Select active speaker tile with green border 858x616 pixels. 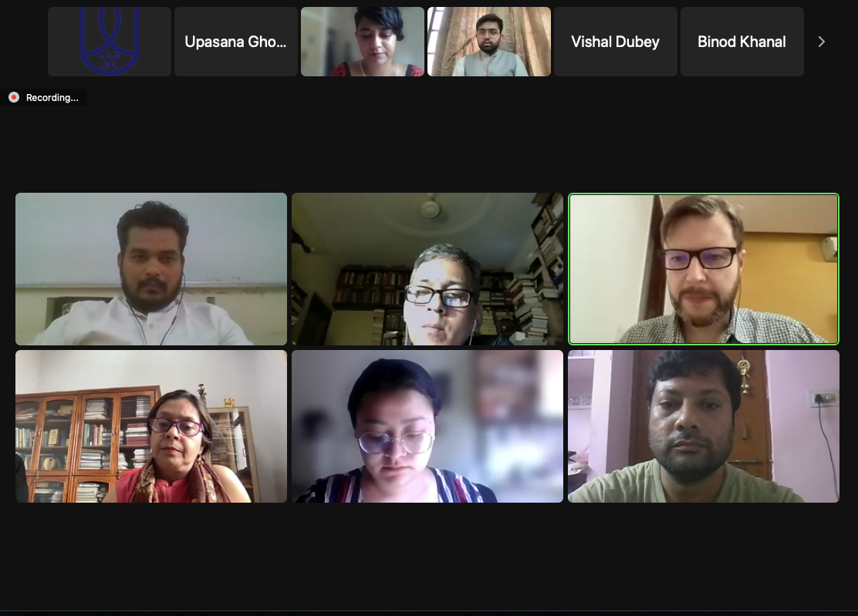(x=704, y=269)
